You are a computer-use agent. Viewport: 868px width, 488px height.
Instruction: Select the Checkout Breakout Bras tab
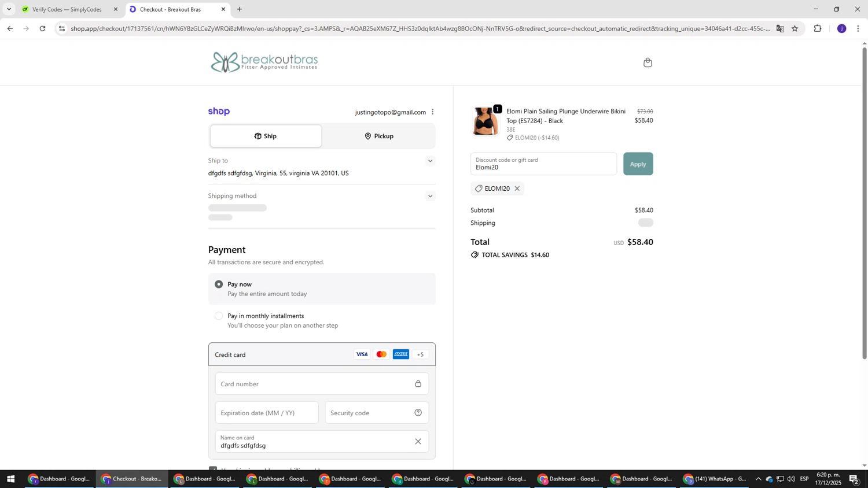click(177, 9)
